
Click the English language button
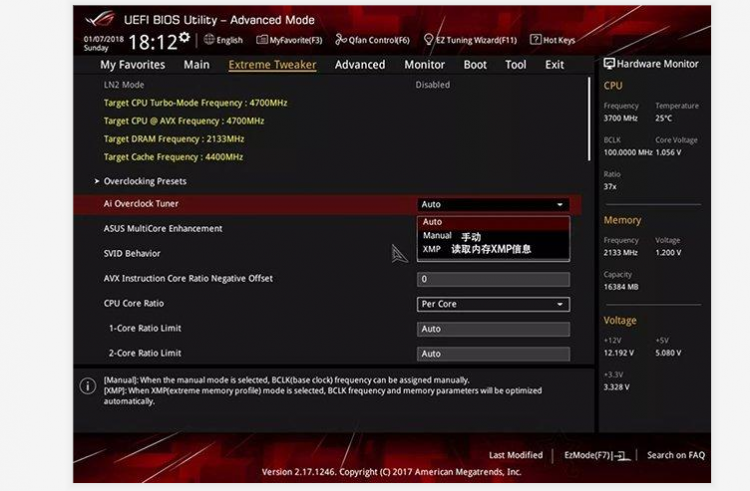[223, 40]
